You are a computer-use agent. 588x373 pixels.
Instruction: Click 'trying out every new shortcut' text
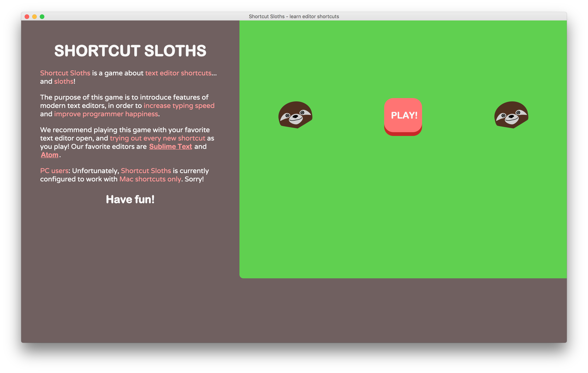[157, 138]
